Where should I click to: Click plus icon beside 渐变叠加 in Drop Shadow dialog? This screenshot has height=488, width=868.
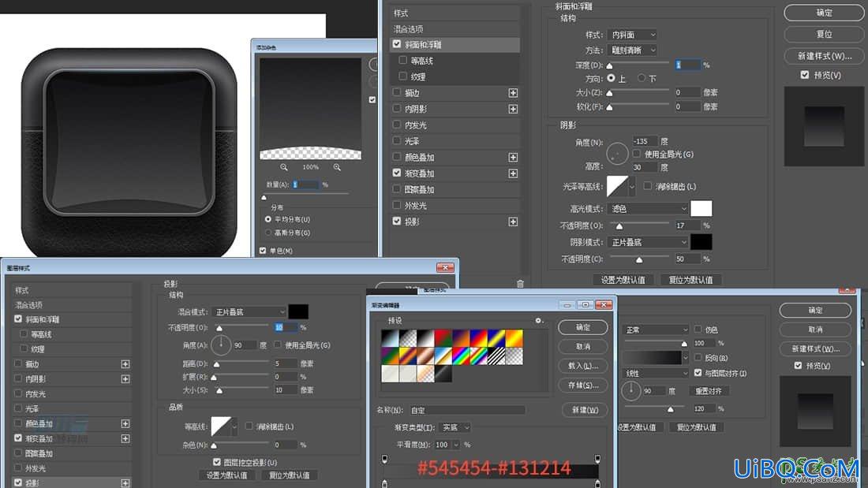[125, 439]
